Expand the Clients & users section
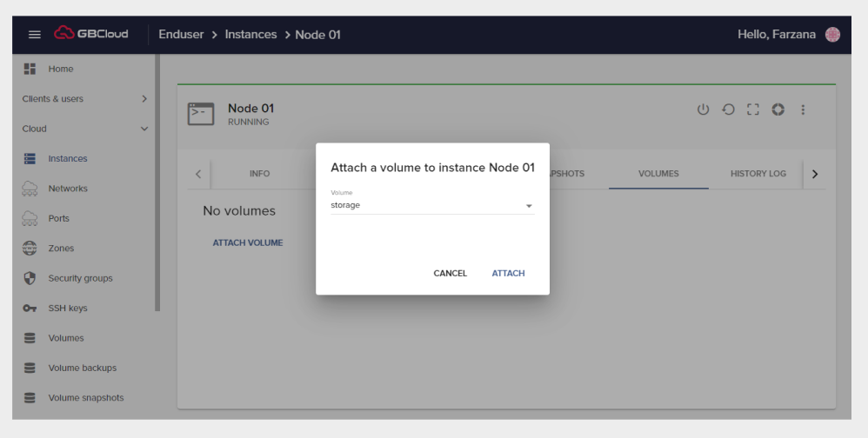This screenshot has width=868, height=438. pyautogui.click(x=144, y=99)
